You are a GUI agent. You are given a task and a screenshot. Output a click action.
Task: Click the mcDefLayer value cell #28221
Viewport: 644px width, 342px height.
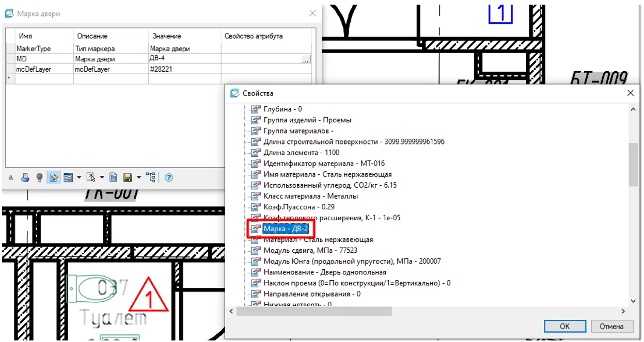tap(184, 69)
